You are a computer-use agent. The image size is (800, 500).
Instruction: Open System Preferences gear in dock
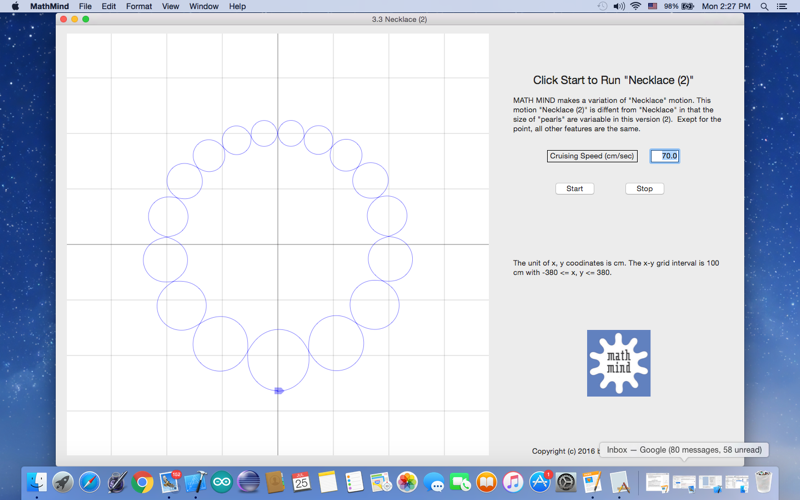point(566,482)
